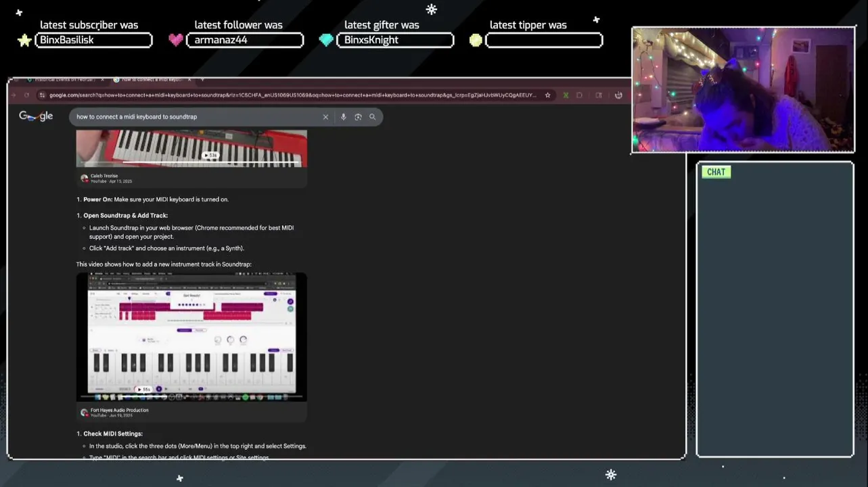
Task: Click the "Check MIDI Settings:" heading
Action: 113,434
